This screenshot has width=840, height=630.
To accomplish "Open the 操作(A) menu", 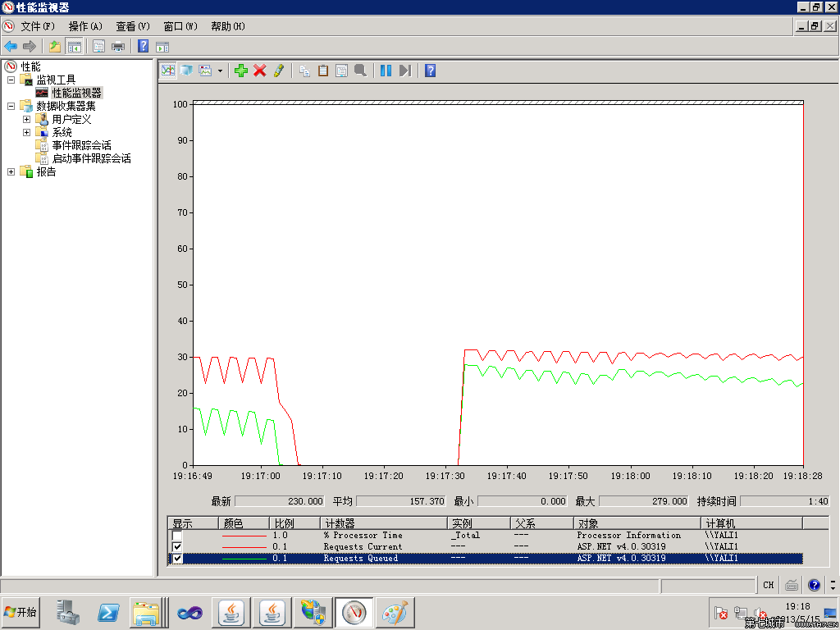I will click(85, 26).
